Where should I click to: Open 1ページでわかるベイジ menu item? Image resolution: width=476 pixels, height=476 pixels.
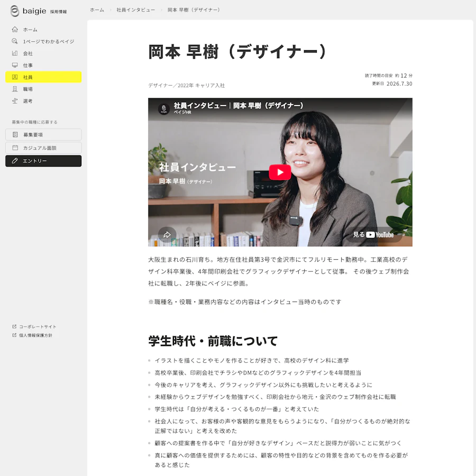(43, 41)
